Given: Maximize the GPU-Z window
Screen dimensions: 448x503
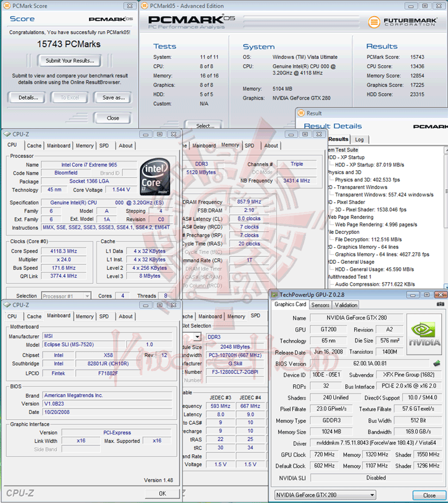Looking at the screenshot, I should coord(427,294).
